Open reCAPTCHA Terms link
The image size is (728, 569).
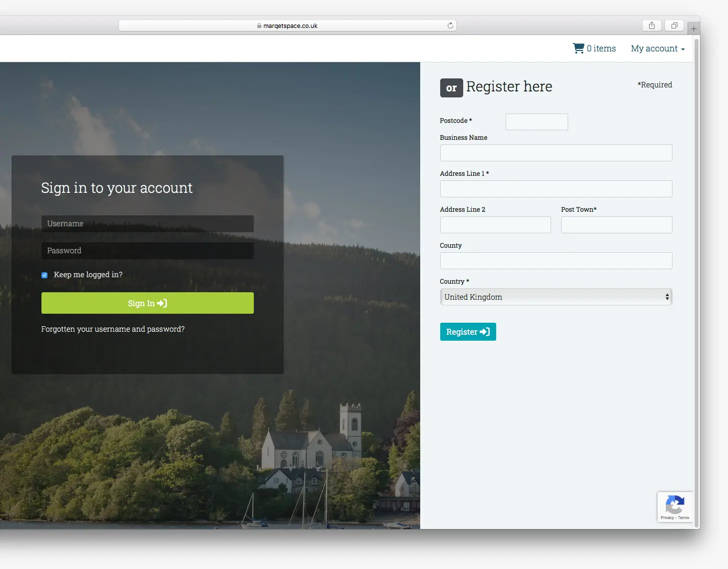tap(684, 518)
